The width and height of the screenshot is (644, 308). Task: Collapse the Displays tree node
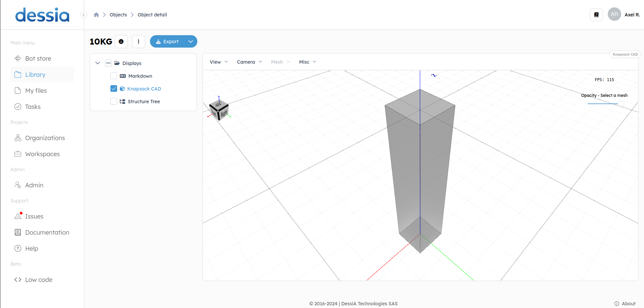(x=98, y=63)
